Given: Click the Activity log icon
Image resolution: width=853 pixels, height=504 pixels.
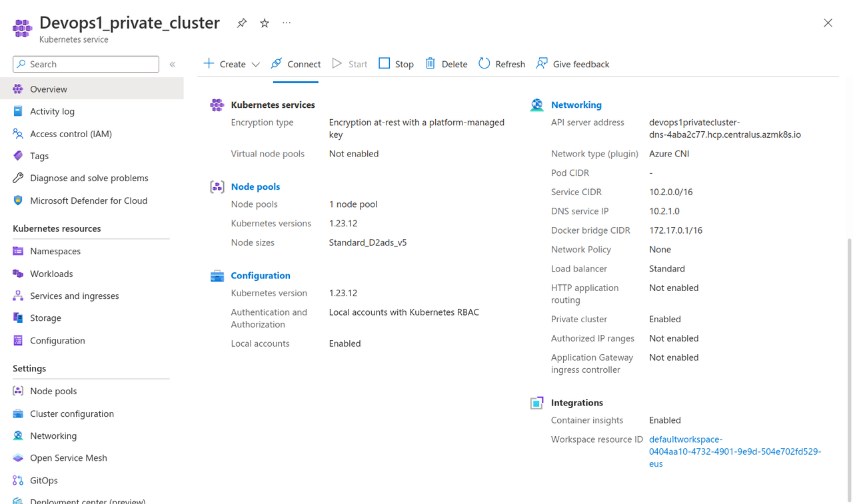Looking at the screenshot, I should coord(18,111).
